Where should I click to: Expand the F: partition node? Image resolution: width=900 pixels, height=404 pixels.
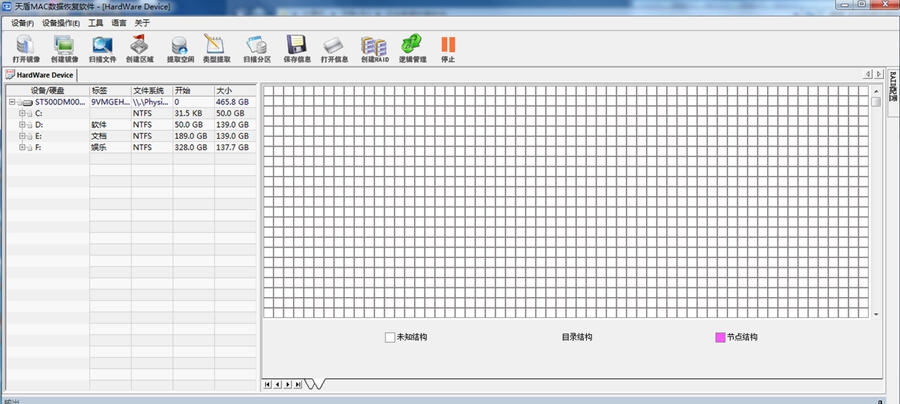click(22, 147)
